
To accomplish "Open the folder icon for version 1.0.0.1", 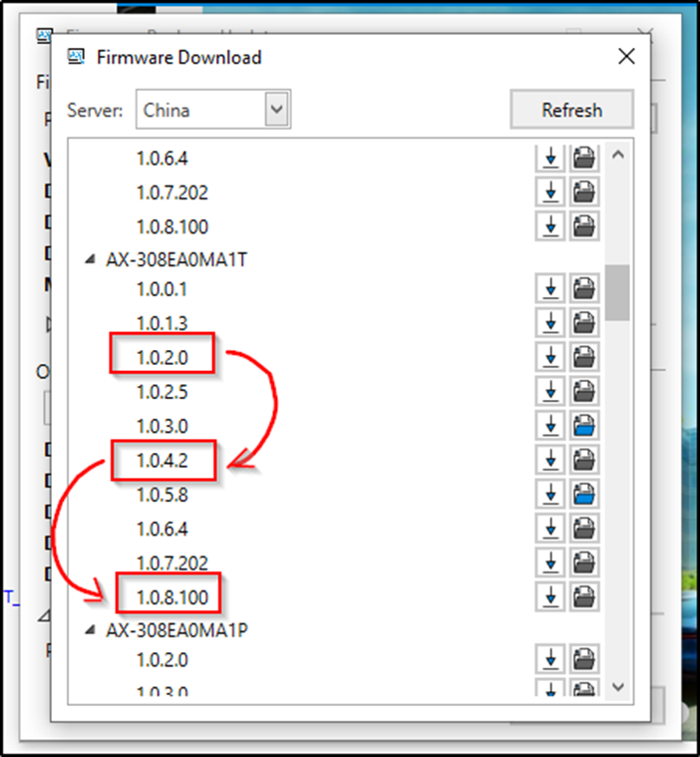I will pyautogui.click(x=584, y=289).
